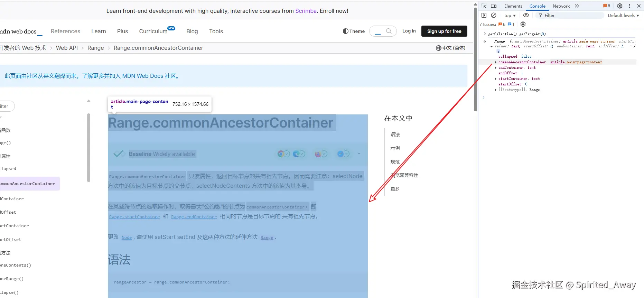Show more DevTools tabs via double chevron
This screenshot has height=298, width=644.
577,6
